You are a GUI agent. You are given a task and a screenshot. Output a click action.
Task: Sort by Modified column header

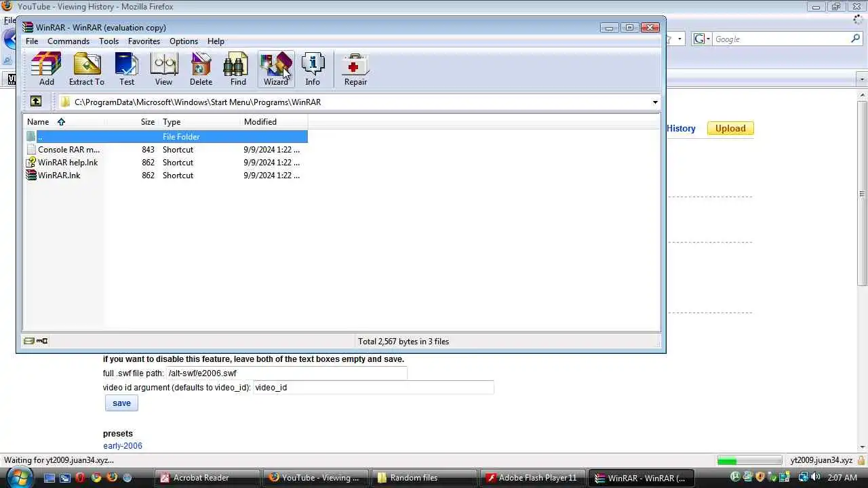[x=274, y=122]
